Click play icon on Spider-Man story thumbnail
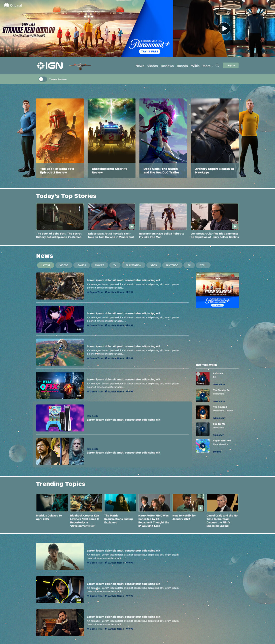This screenshot has height=644, width=275. tap(131, 226)
